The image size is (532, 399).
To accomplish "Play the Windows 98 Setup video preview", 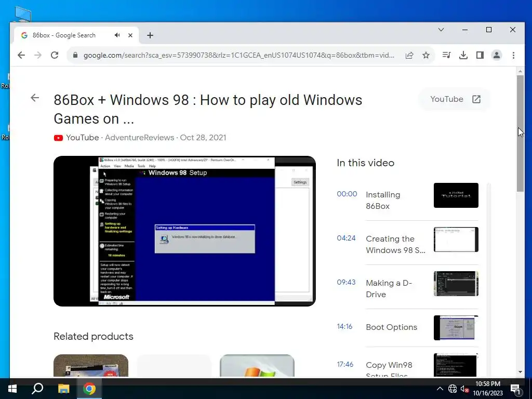I will [184, 231].
